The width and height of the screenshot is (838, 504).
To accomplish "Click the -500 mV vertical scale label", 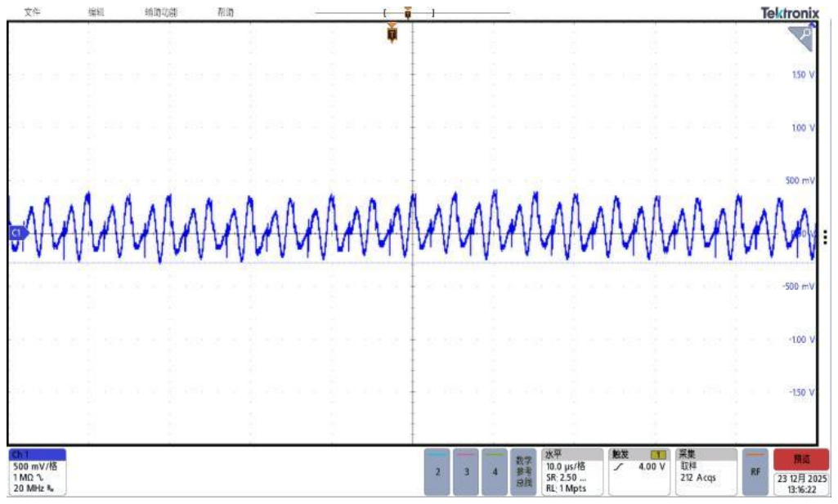I will [799, 286].
